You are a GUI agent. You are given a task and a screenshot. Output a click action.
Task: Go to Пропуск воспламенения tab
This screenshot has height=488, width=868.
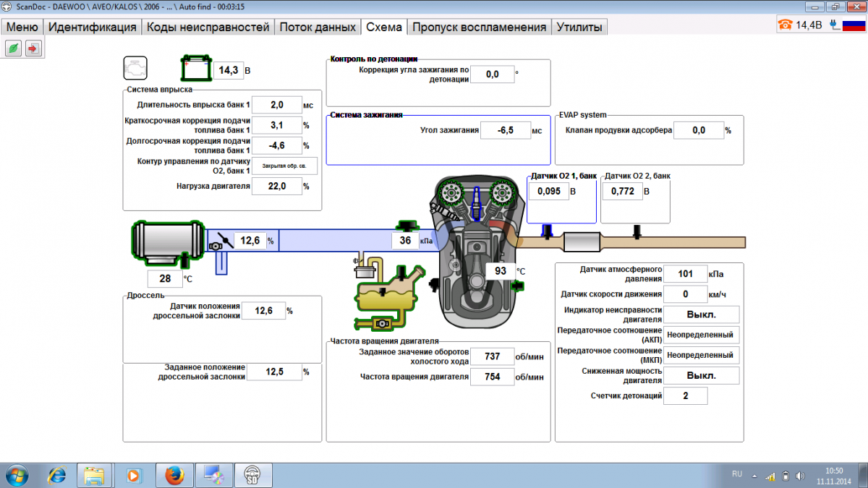pyautogui.click(x=478, y=27)
